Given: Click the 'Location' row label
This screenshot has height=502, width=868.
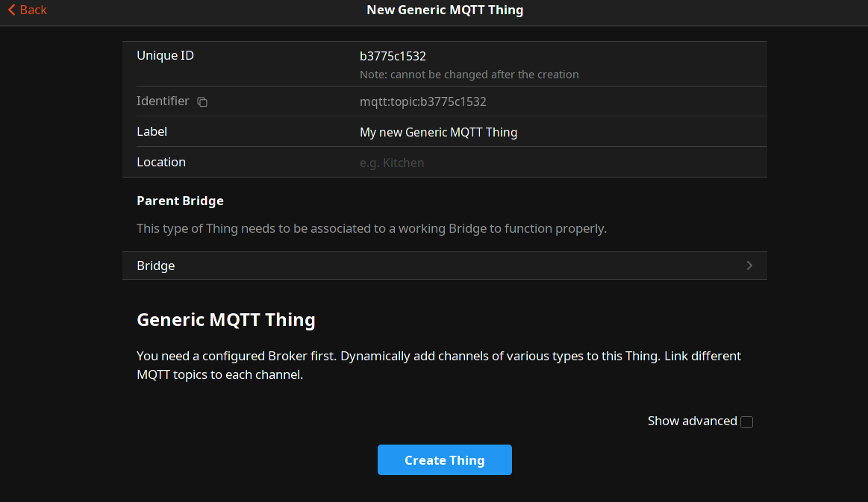Looking at the screenshot, I should pos(161,162).
